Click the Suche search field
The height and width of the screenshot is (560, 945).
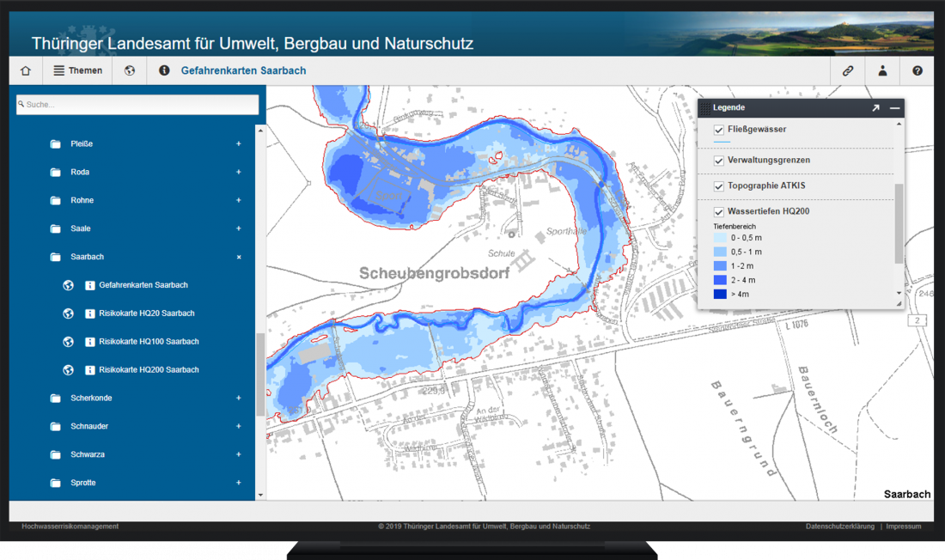(x=137, y=105)
